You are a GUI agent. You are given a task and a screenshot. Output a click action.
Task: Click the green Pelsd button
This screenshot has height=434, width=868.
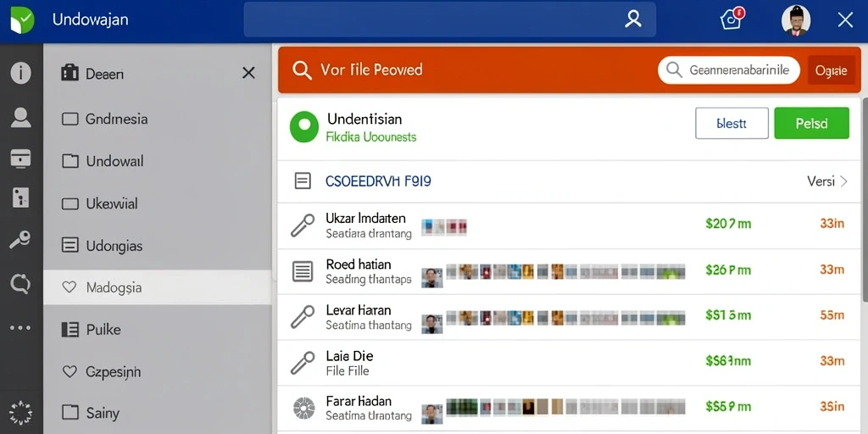(811, 124)
